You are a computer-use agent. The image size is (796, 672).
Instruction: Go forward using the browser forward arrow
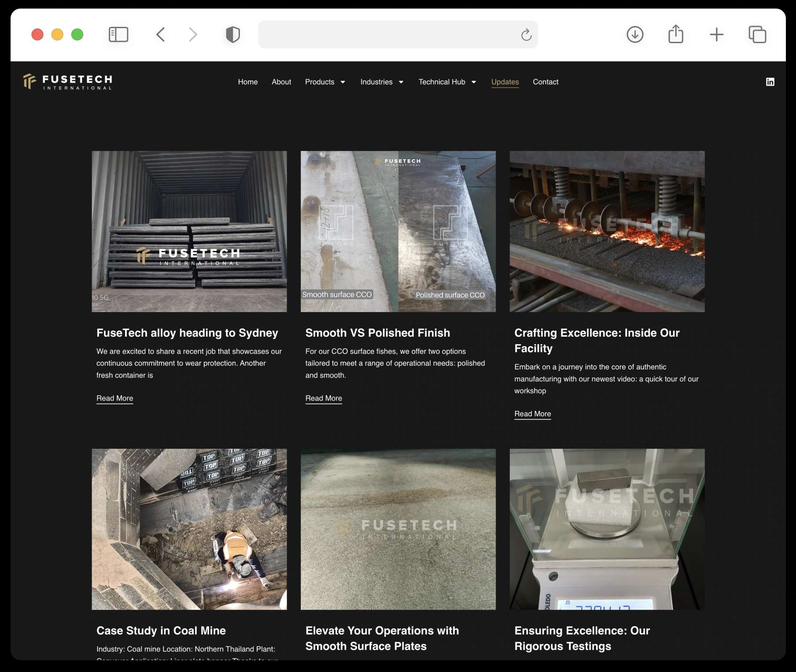coord(193,34)
